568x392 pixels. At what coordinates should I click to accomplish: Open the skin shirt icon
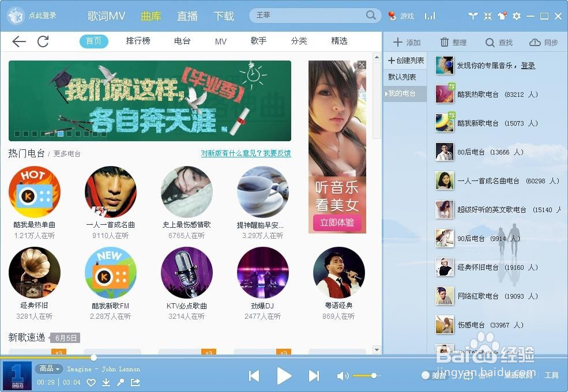502,16
